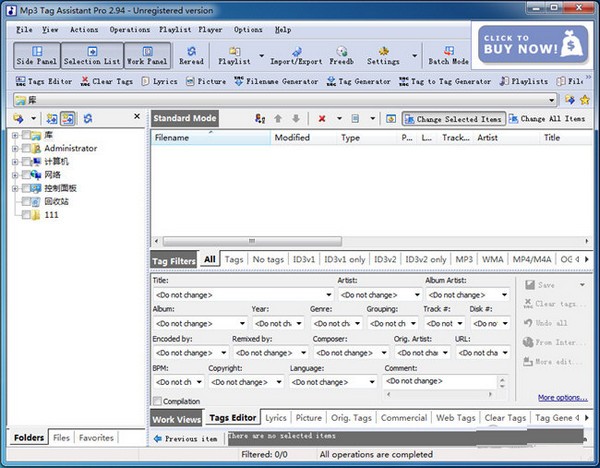Image resolution: width=600 pixels, height=468 pixels.
Task: Click the Side Panel toolbar icon
Action: tap(36, 54)
